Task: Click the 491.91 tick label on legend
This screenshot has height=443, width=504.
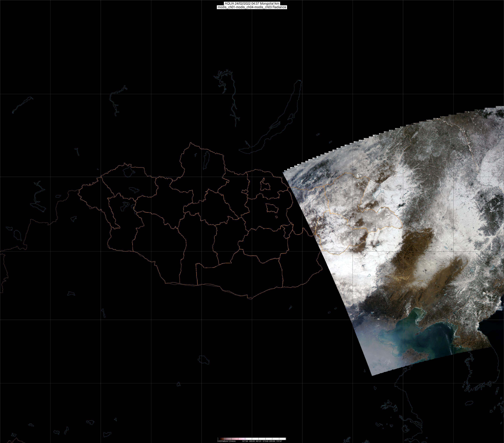Action: pos(258,441)
